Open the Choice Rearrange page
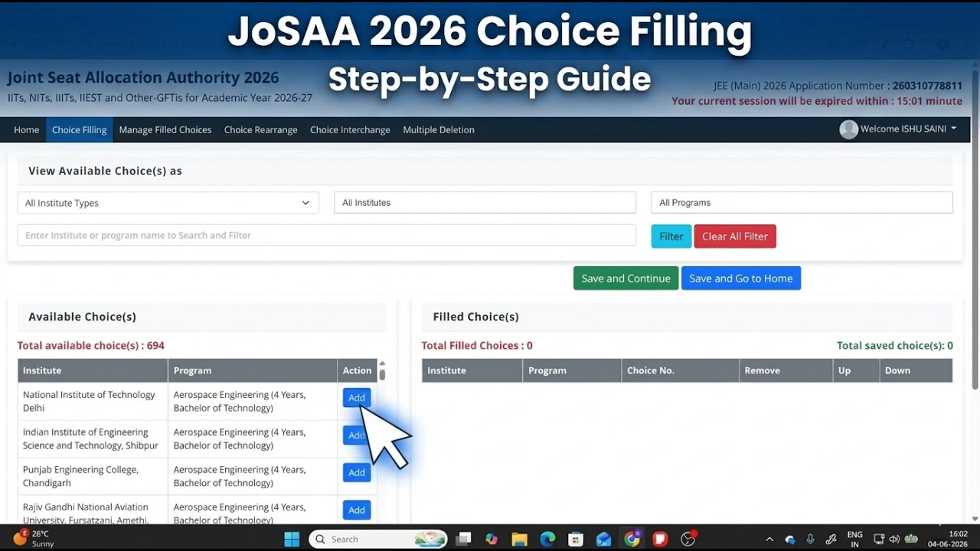Viewport: 980px width, 551px height. point(260,130)
